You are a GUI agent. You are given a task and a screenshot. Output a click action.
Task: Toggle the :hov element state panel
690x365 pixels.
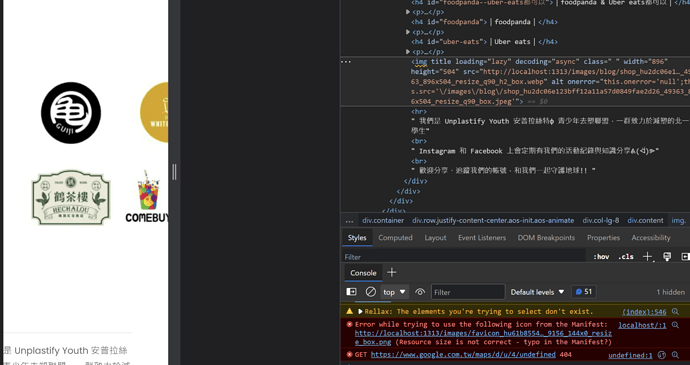pos(601,257)
